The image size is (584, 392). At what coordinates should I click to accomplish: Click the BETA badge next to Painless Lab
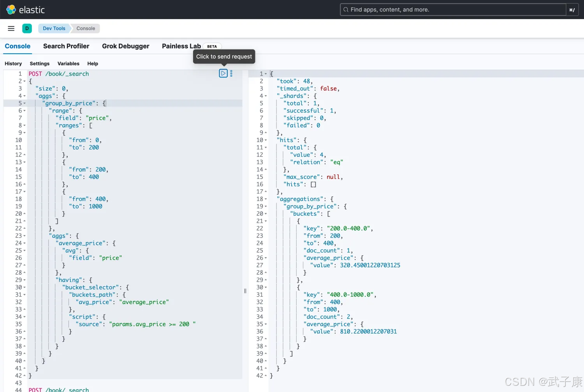pos(212,46)
